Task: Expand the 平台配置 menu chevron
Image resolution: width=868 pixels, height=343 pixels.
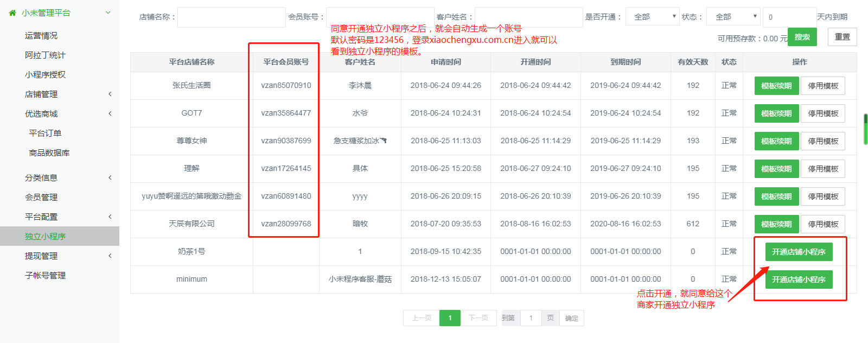Action: coord(110,217)
